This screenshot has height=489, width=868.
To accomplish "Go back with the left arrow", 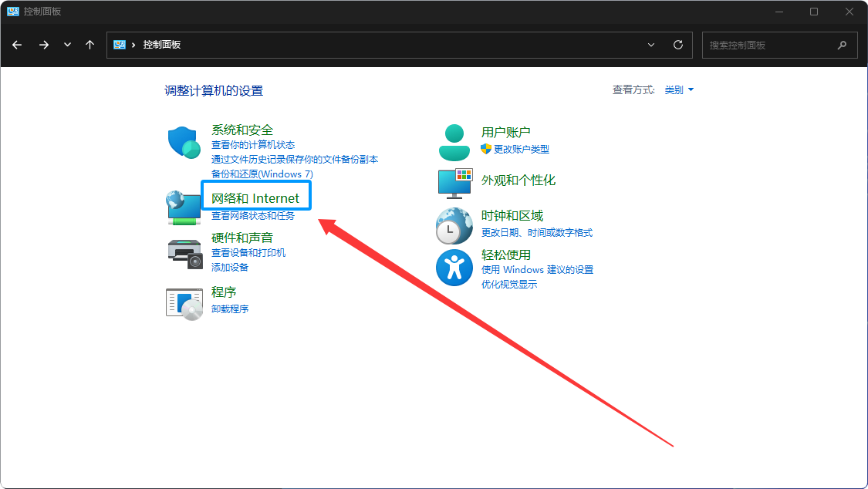I will pos(17,45).
